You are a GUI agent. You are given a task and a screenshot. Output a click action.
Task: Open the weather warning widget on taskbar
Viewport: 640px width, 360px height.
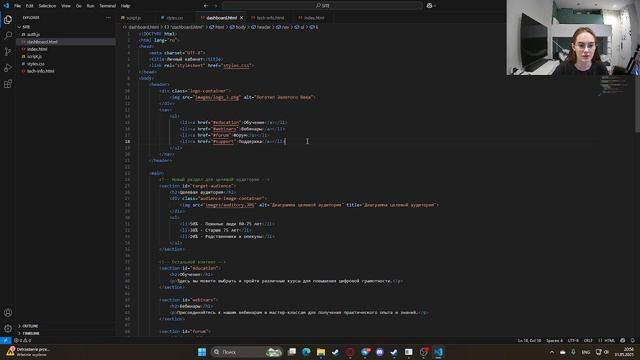click(29, 352)
